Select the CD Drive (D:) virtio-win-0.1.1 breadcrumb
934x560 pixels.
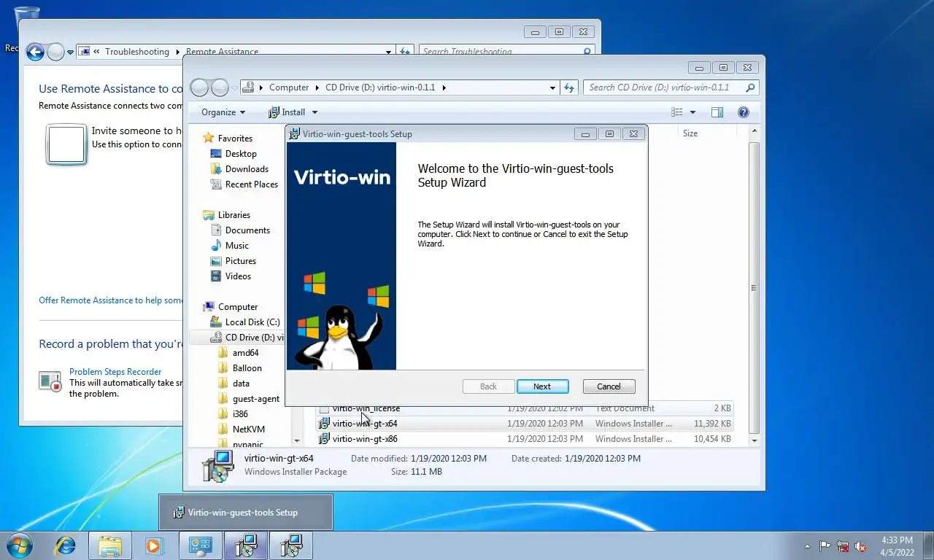380,87
